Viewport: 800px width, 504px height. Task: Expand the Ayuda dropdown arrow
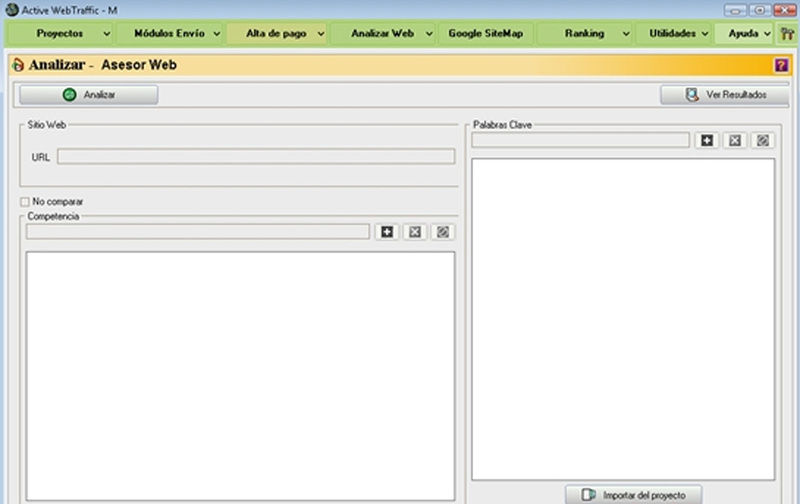[767, 34]
